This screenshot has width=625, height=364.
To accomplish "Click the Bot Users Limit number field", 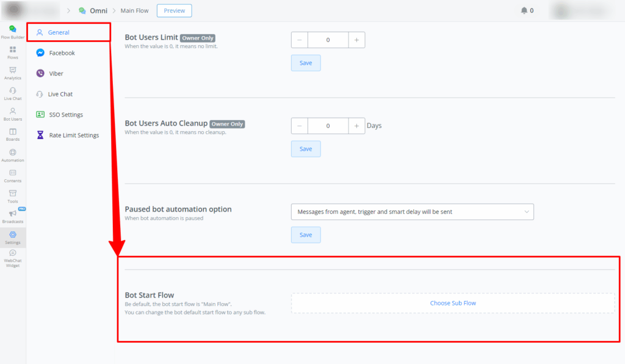I will [328, 40].
